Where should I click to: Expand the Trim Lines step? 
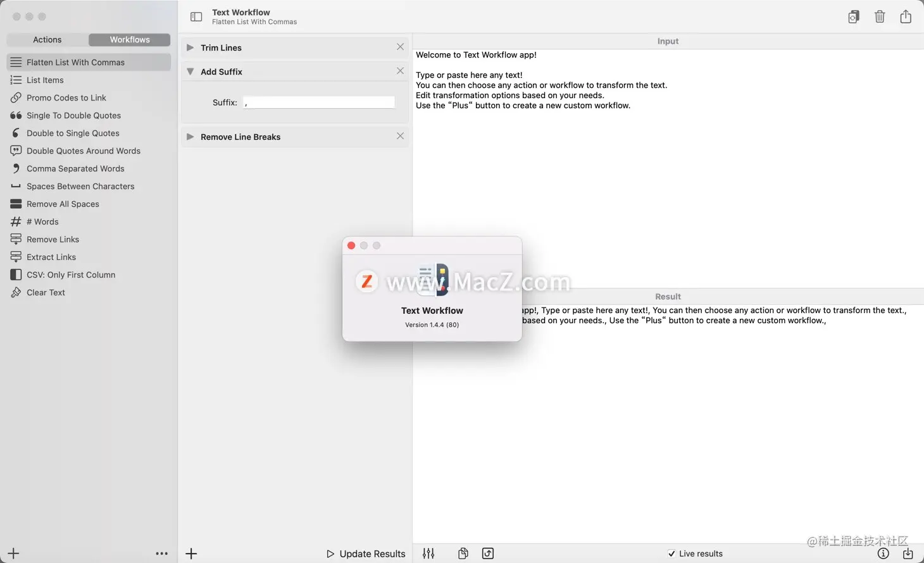[190, 47]
